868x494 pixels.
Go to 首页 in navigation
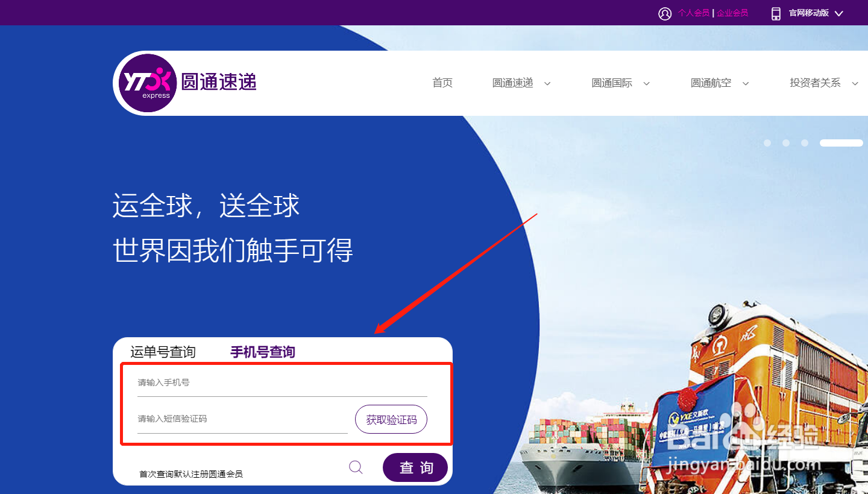click(x=442, y=83)
